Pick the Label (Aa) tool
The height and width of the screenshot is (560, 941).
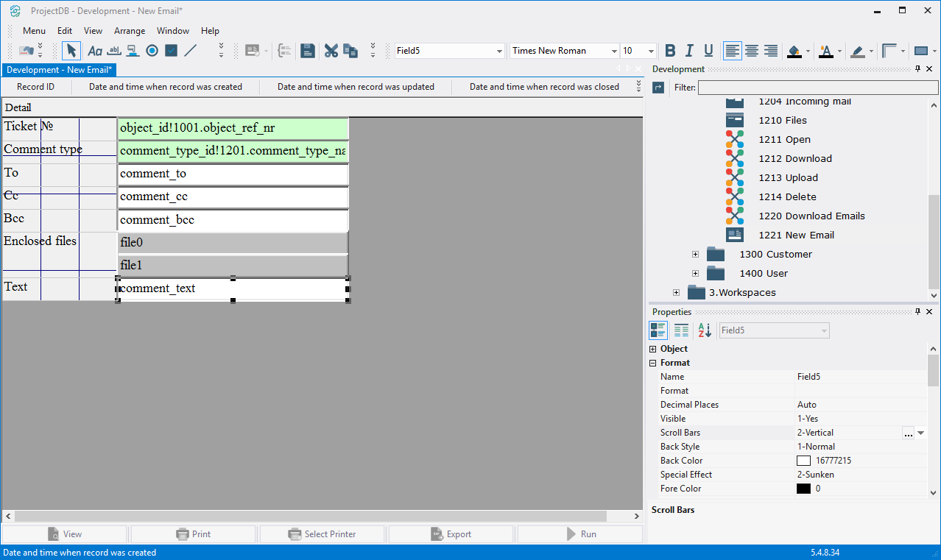[95, 51]
